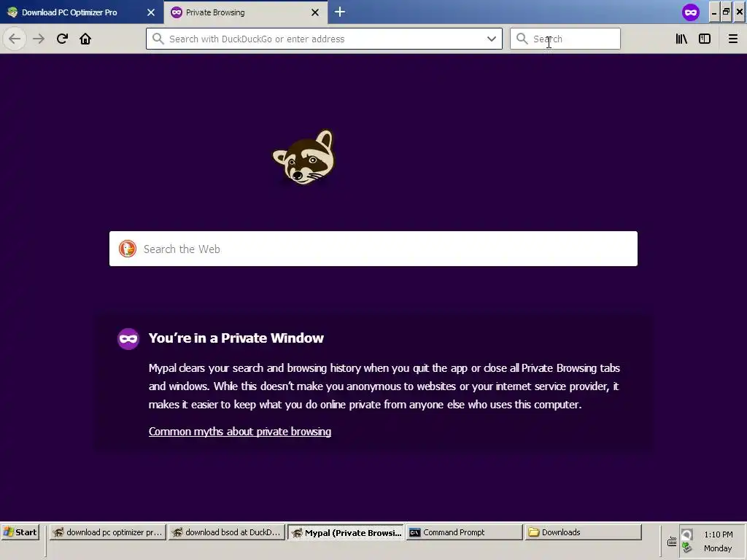Click the Forward arrow button

tap(39, 39)
